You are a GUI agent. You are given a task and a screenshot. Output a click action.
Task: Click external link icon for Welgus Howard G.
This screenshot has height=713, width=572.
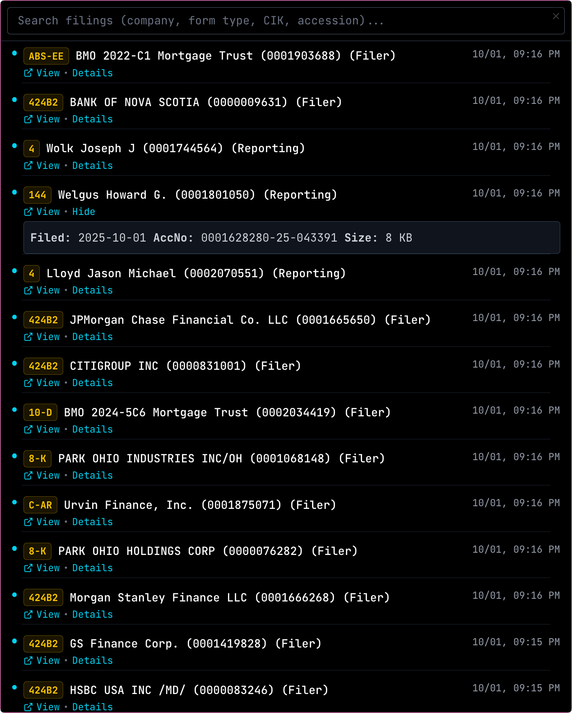(x=28, y=211)
